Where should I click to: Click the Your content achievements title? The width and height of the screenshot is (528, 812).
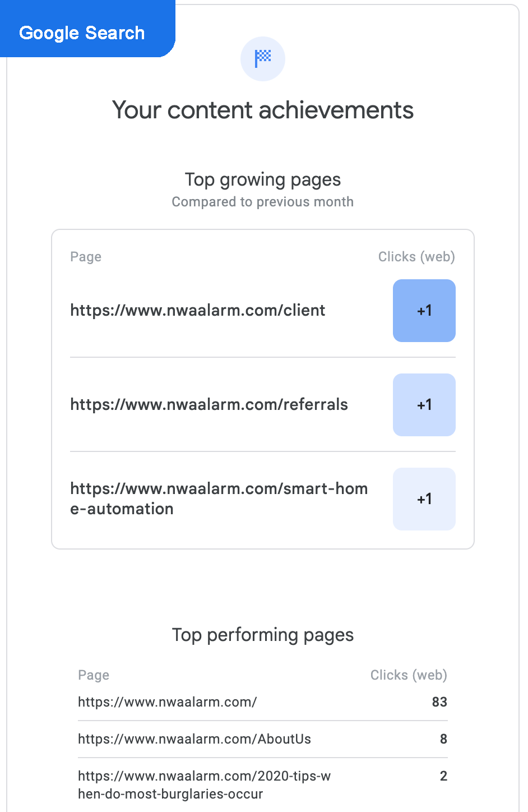coord(263,110)
